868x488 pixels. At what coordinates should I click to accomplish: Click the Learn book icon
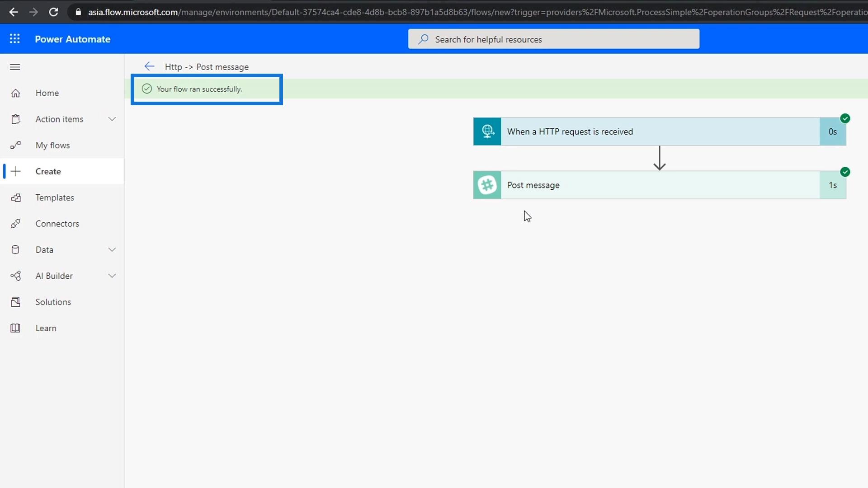pyautogui.click(x=15, y=328)
